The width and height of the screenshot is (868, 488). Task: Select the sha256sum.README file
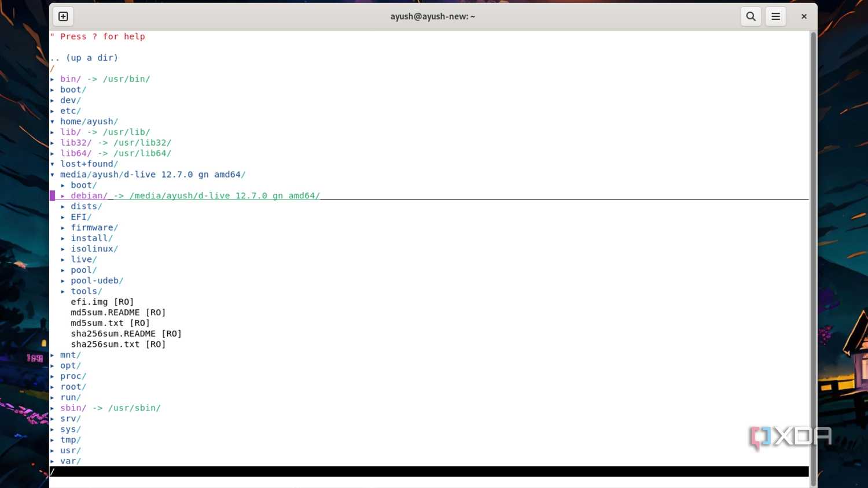[x=126, y=334]
